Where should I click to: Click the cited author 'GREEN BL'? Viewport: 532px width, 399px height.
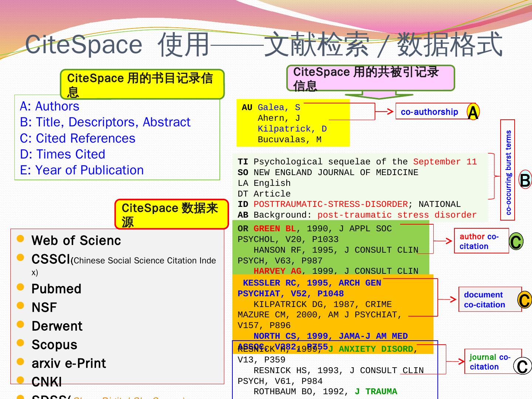click(x=275, y=229)
